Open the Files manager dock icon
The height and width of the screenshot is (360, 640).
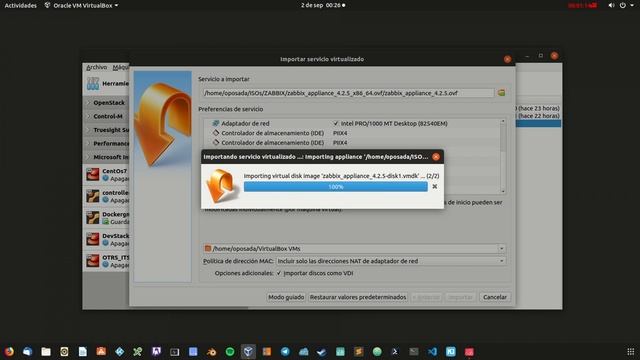click(46, 351)
